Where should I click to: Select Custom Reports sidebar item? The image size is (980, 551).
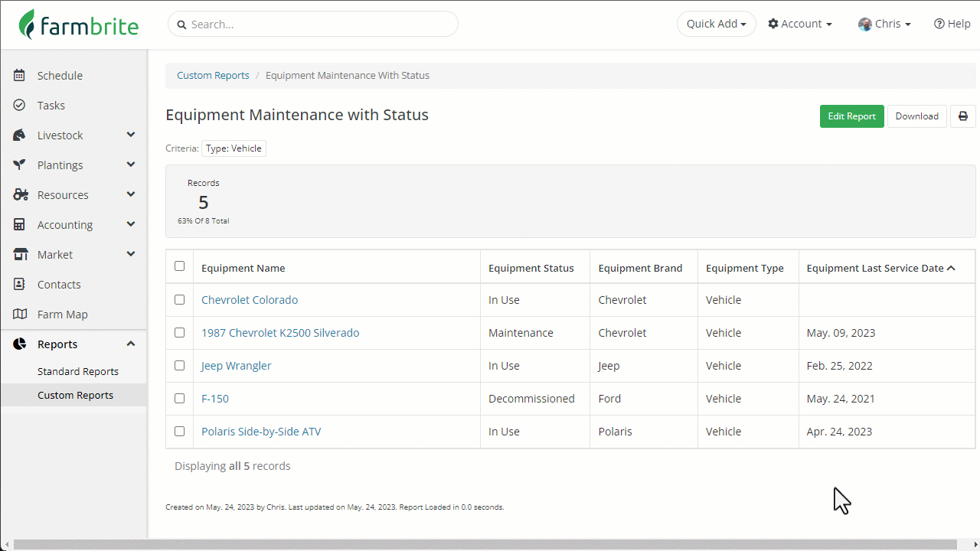(75, 395)
